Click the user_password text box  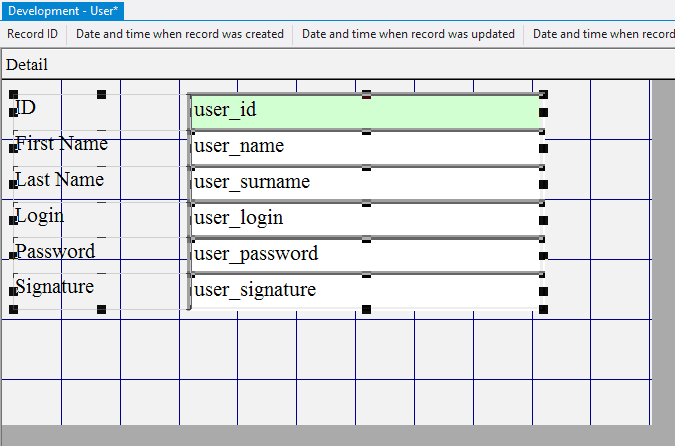click(x=365, y=254)
